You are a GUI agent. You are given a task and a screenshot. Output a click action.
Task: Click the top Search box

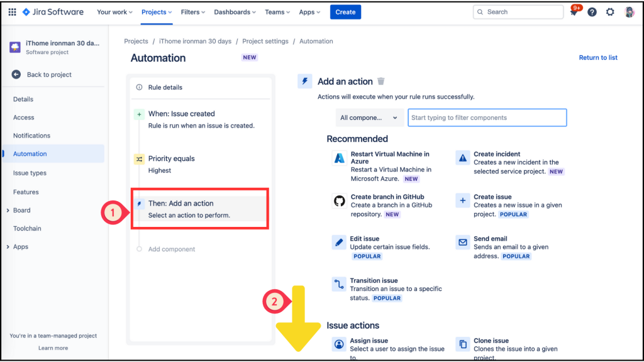(518, 12)
